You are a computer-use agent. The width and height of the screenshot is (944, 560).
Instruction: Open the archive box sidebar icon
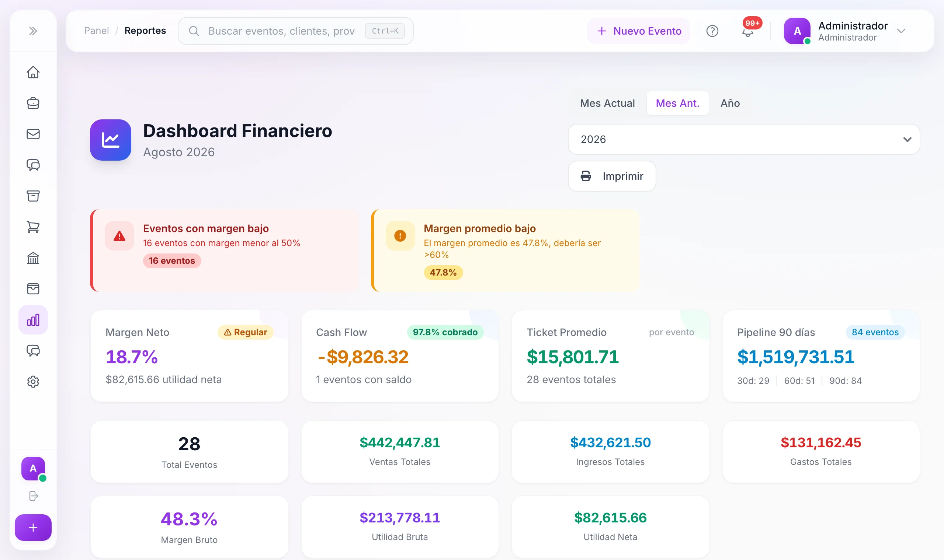33,196
